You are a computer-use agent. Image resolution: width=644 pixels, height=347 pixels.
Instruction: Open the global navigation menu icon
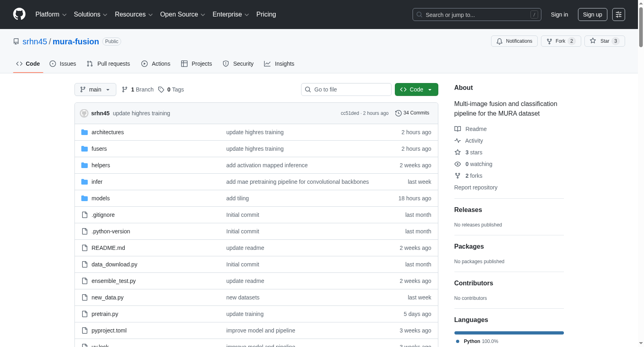(619, 15)
